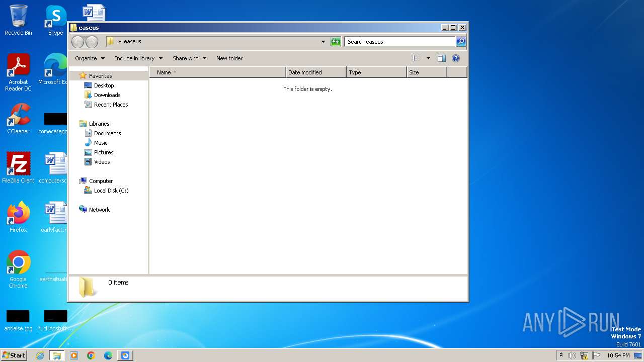This screenshot has height=362, width=644.
Task: Click the Forward navigation arrow button
Action: (92, 42)
